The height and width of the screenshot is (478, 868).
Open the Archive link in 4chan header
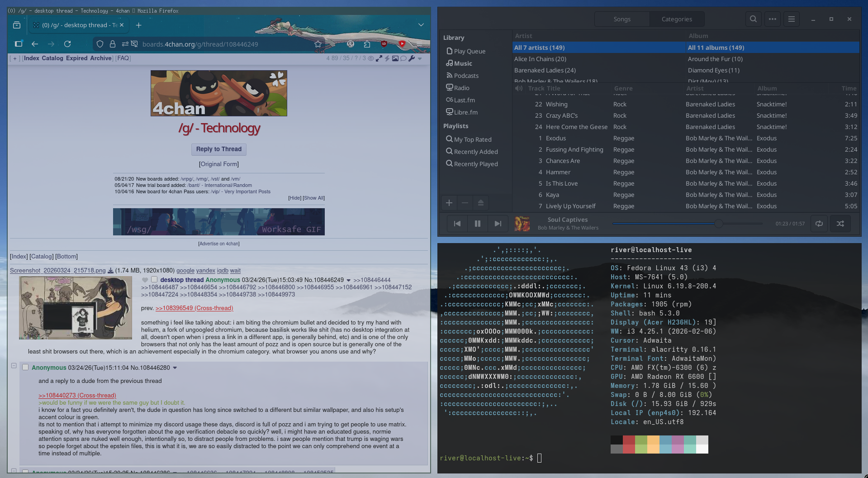coord(101,58)
